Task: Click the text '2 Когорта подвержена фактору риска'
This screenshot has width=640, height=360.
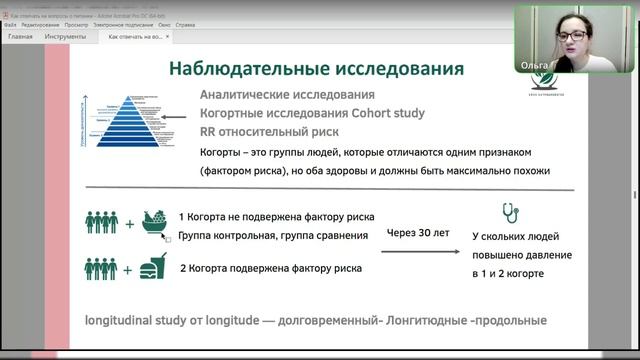Action: [x=271, y=269]
